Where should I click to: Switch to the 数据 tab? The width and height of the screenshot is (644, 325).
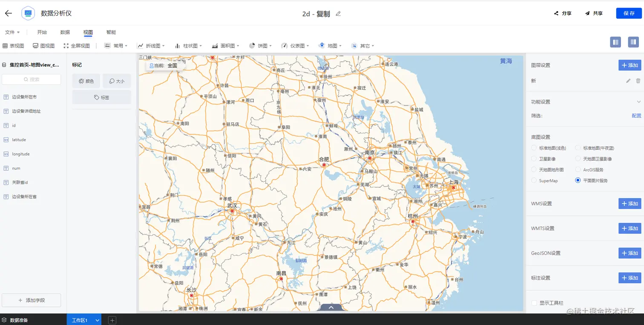pyautogui.click(x=65, y=32)
